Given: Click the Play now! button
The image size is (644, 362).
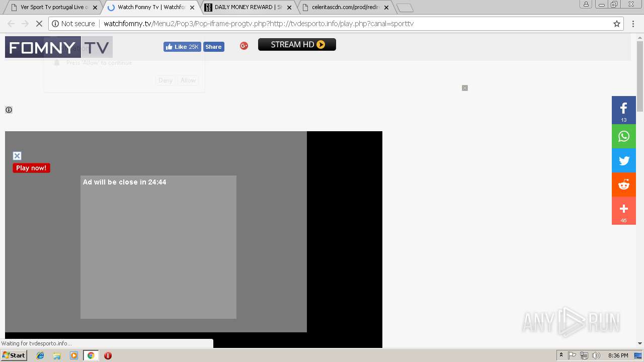Looking at the screenshot, I should coord(31,168).
